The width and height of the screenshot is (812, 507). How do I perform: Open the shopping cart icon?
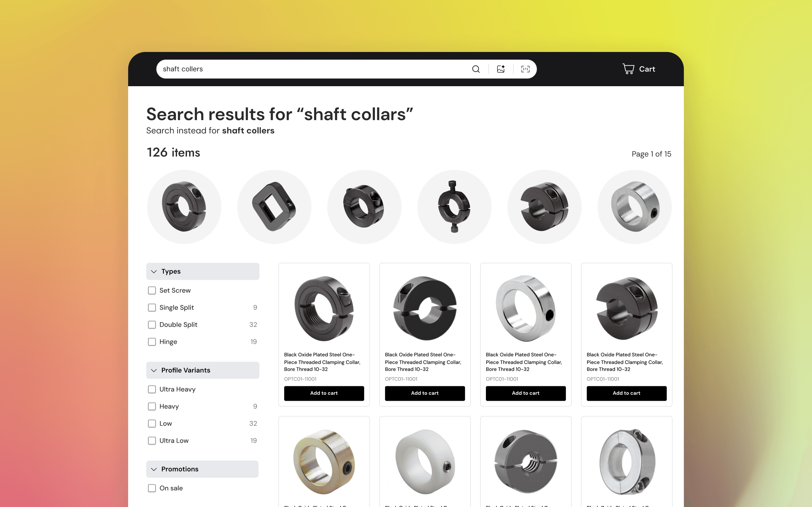click(628, 69)
